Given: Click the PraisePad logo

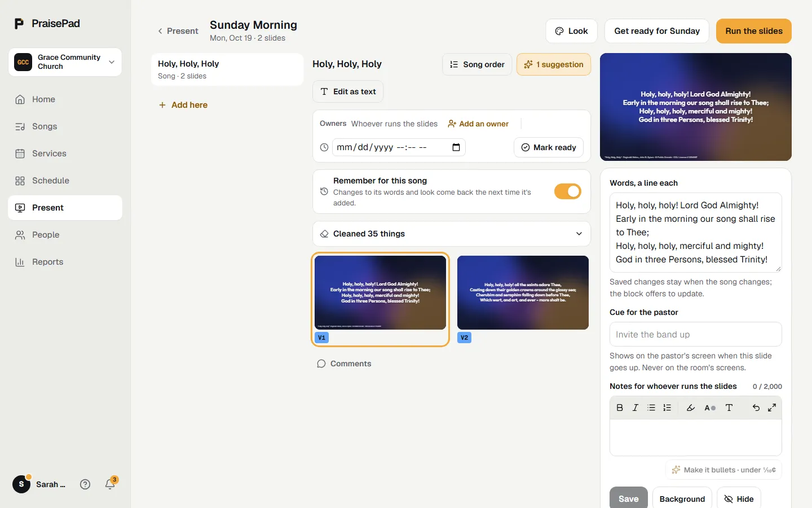Looking at the screenshot, I should click(47, 24).
